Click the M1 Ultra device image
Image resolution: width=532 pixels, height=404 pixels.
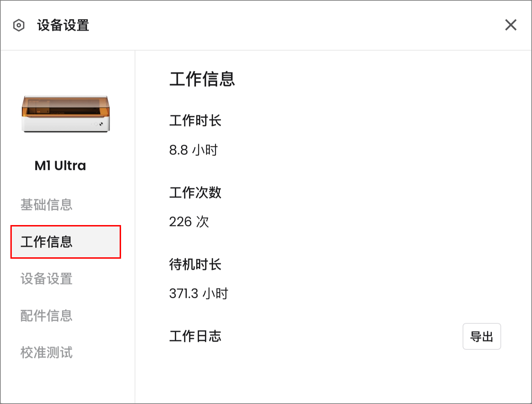[66, 114]
